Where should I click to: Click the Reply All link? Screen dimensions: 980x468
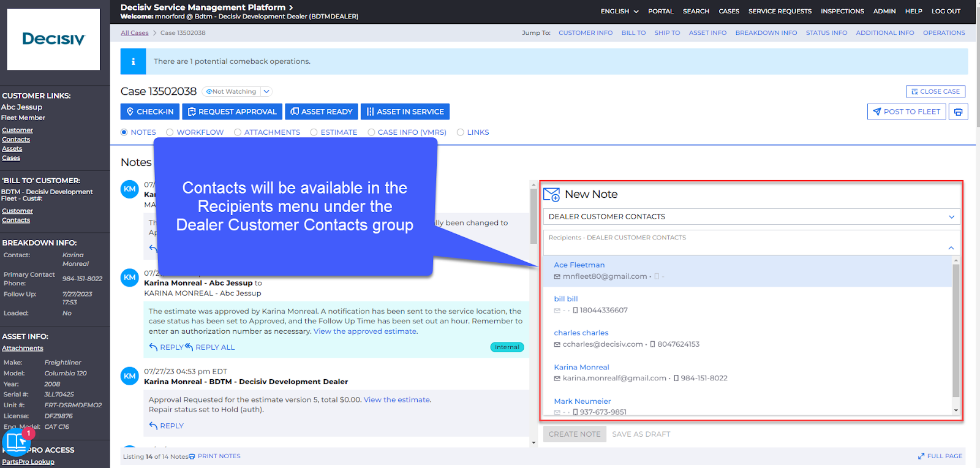210,347
